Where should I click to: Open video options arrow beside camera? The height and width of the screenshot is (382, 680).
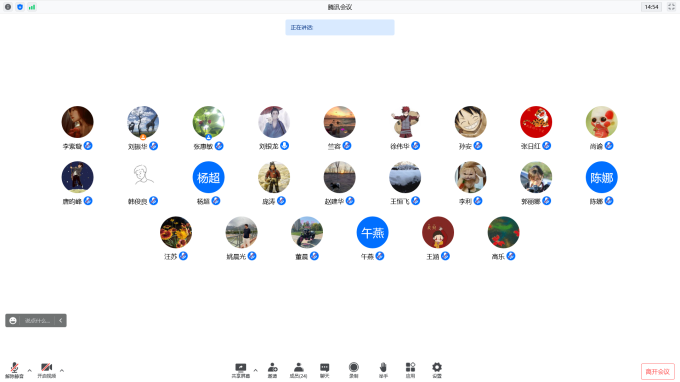tap(62, 371)
